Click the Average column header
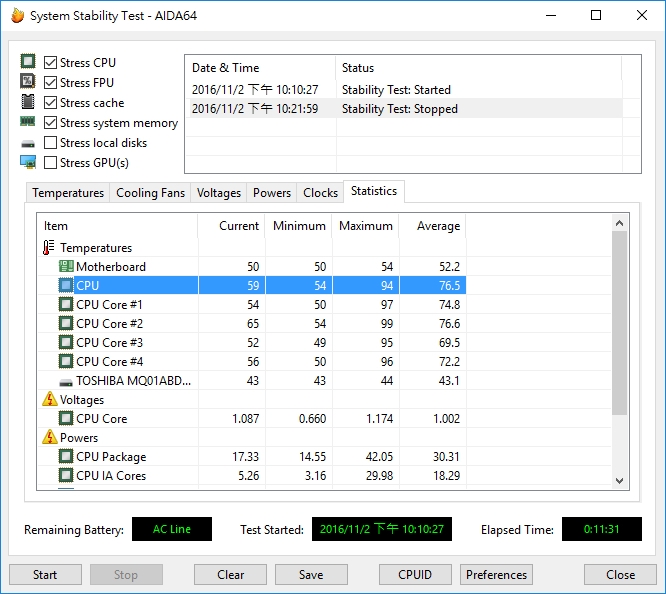Image resolution: width=666 pixels, height=594 pixels. (x=432, y=226)
